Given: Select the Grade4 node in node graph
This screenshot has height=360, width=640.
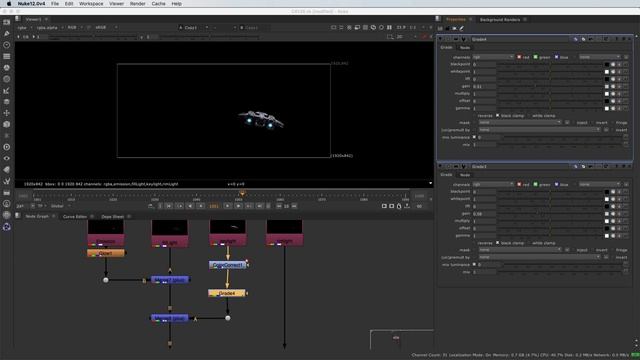Looking at the screenshot, I should [x=227, y=293].
